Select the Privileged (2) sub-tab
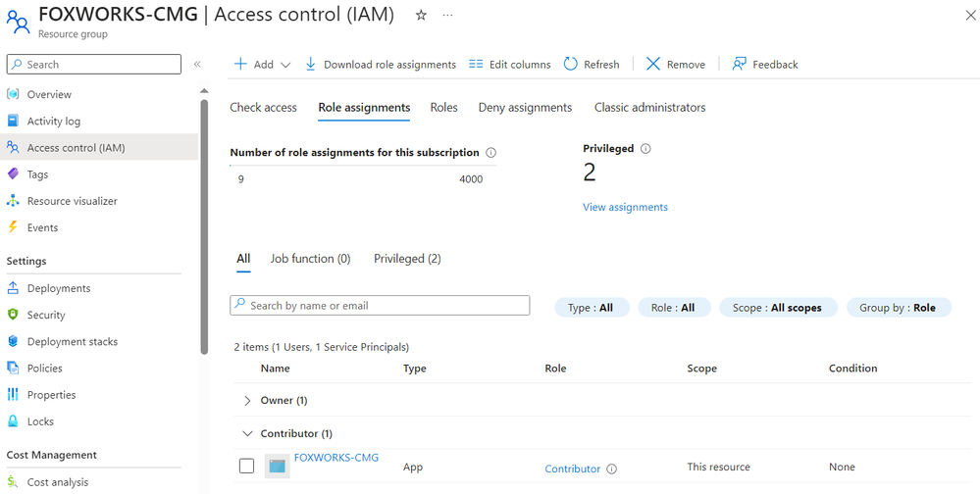The image size is (980, 494). click(x=407, y=259)
